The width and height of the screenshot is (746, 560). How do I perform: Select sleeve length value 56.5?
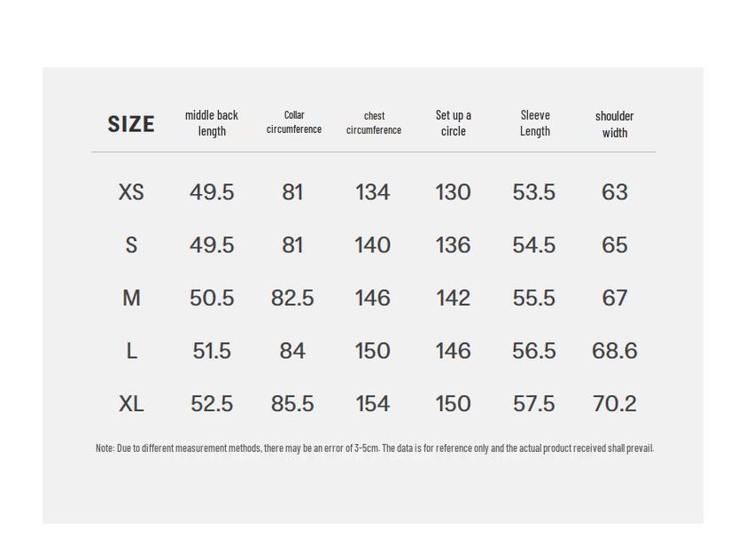coord(534,351)
